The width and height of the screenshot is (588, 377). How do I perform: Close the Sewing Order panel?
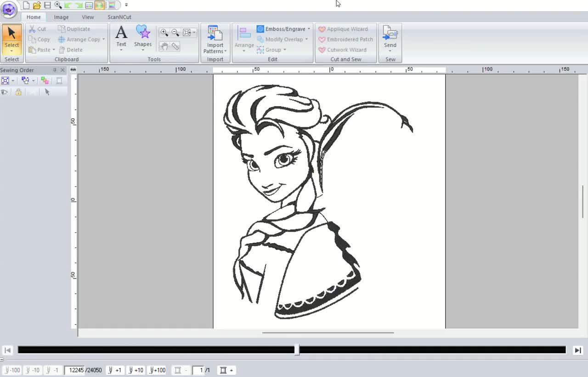pos(63,70)
